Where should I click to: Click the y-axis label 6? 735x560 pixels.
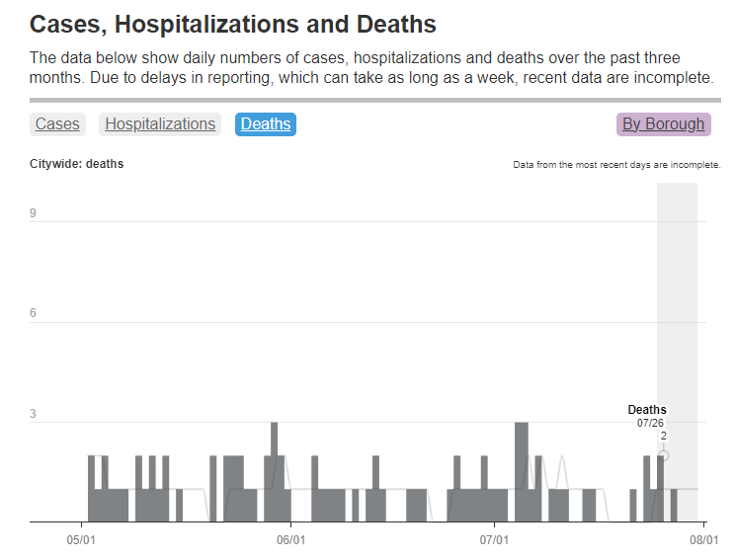[34, 313]
